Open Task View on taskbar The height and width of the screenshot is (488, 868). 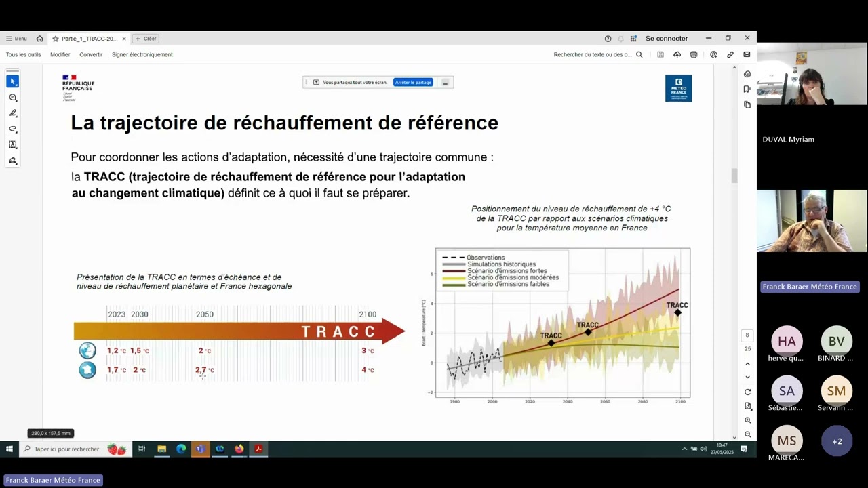[x=142, y=449]
